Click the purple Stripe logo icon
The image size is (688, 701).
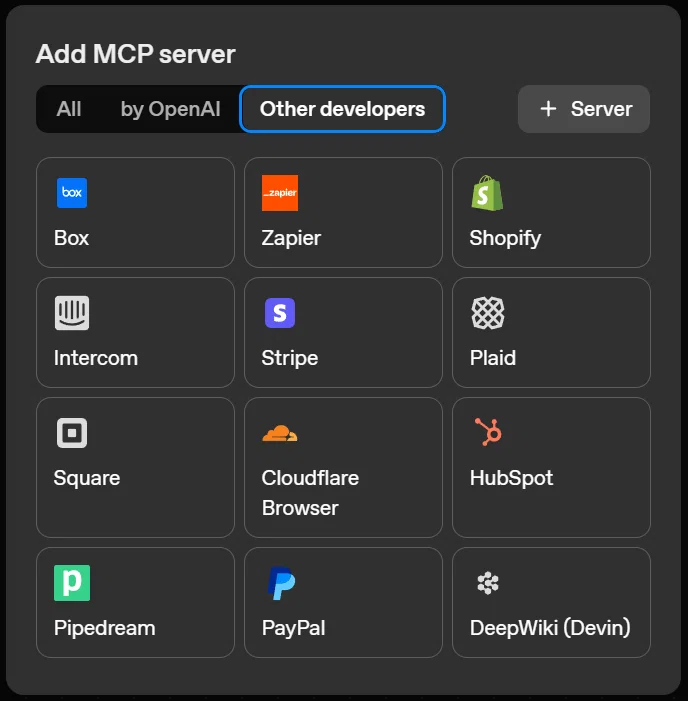click(x=280, y=313)
